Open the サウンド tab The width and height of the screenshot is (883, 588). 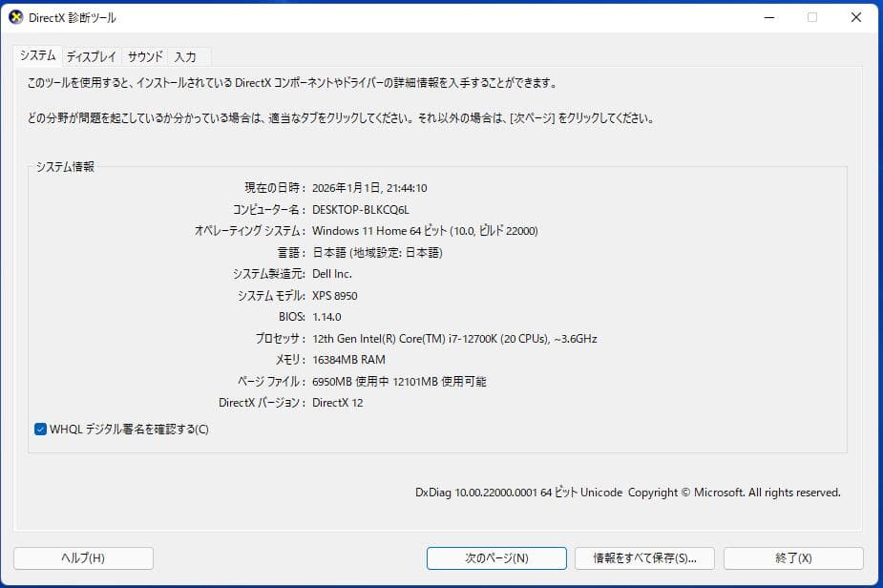click(x=143, y=56)
